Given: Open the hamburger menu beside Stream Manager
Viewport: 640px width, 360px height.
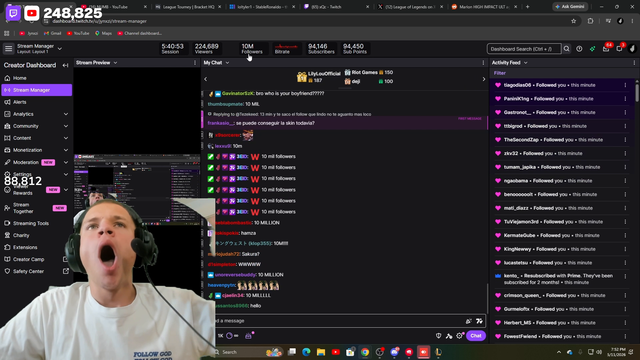Looking at the screenshot, I should 9,49.
